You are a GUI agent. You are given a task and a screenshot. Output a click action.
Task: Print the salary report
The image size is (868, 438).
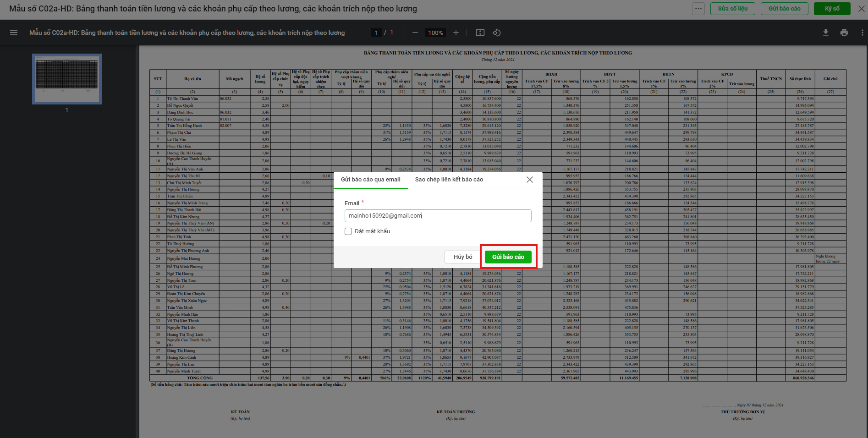(844, 33)
